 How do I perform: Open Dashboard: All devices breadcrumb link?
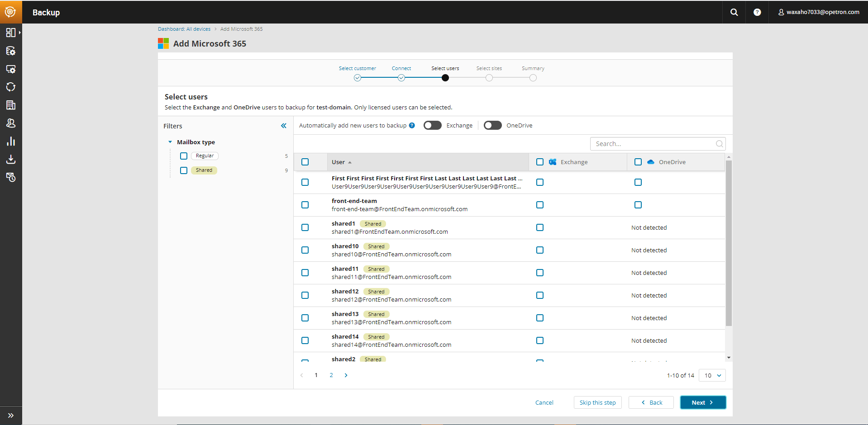coord(184,29)
